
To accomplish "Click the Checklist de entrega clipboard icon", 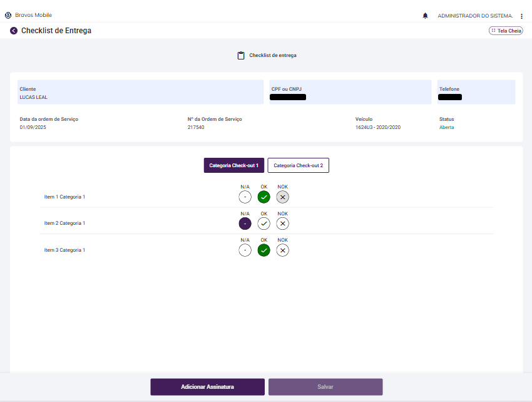I will (241, 55).
